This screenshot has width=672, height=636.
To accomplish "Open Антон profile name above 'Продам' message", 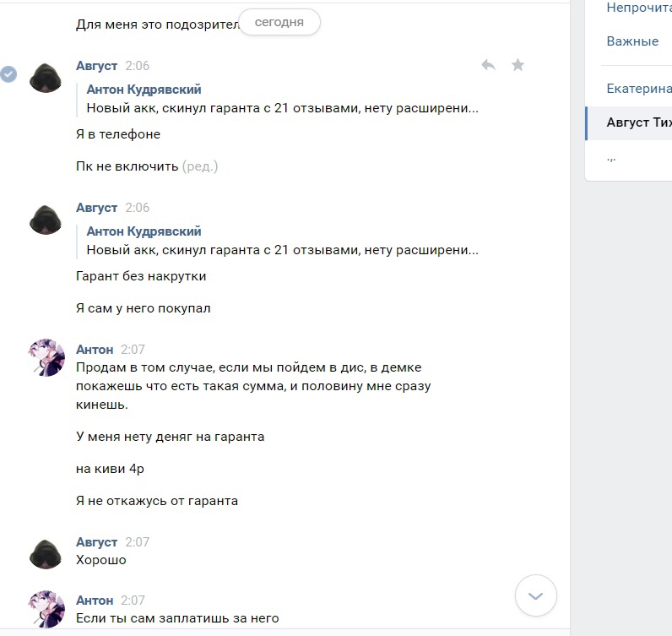I will [95, 350].
